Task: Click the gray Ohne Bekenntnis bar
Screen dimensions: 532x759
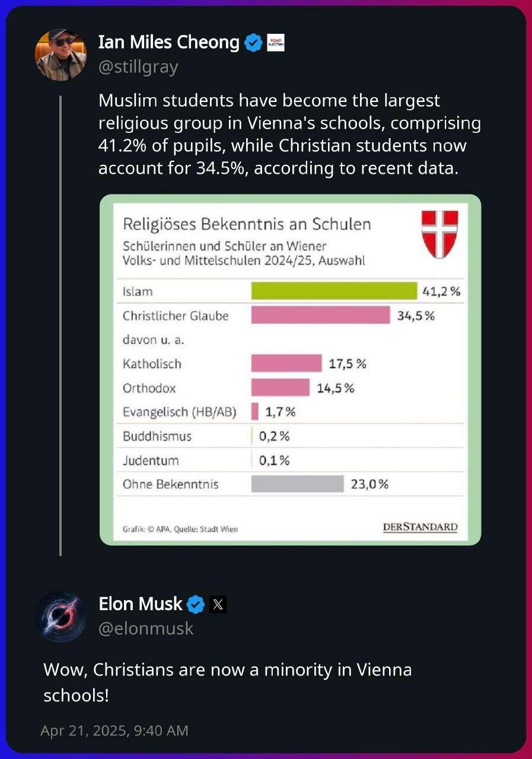Action: (297, 484)
